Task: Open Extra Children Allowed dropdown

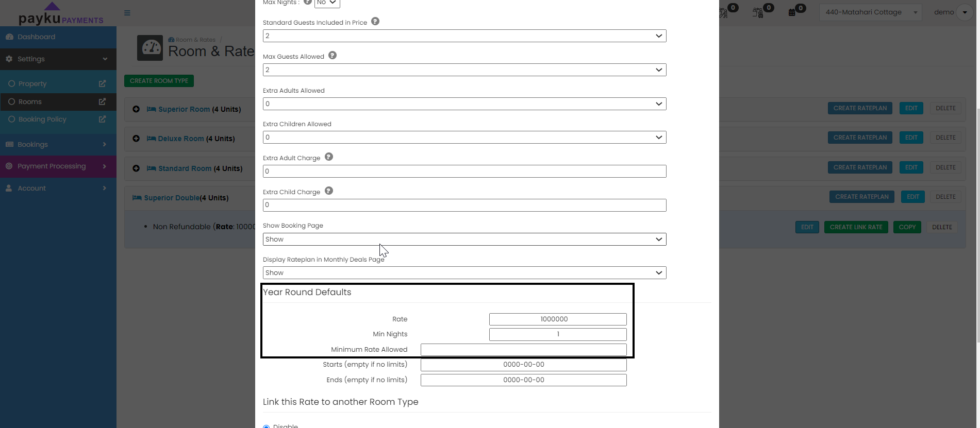Action: click(x=464, y=138)
